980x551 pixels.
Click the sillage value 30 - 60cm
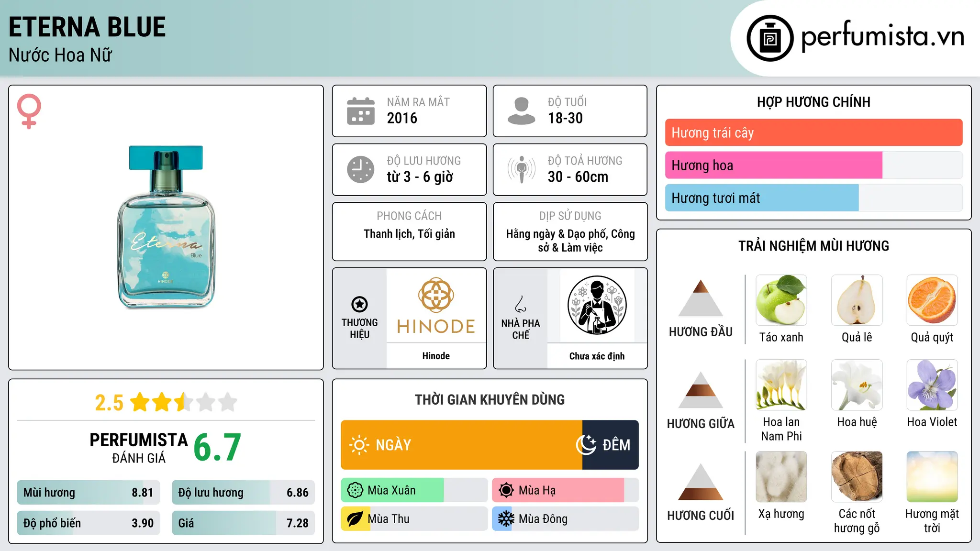click(578, 177)
